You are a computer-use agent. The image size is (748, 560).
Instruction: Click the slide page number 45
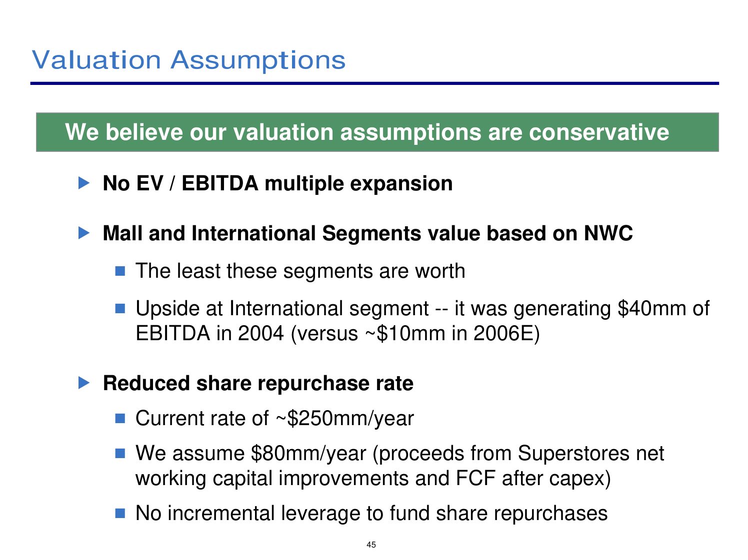point(371,545)
